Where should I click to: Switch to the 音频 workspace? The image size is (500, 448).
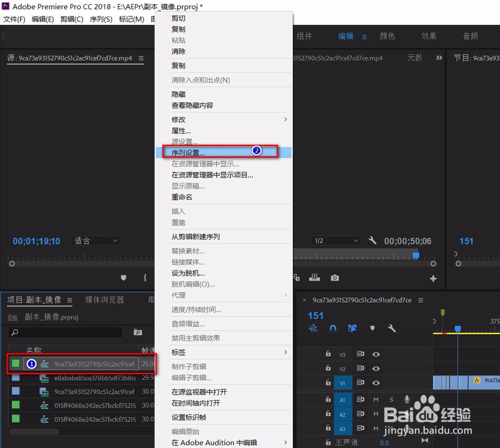(x=470, y=36)
